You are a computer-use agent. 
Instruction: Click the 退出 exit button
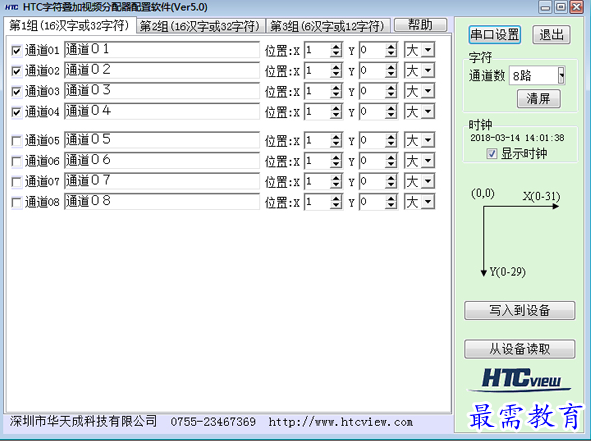point(551,35)
